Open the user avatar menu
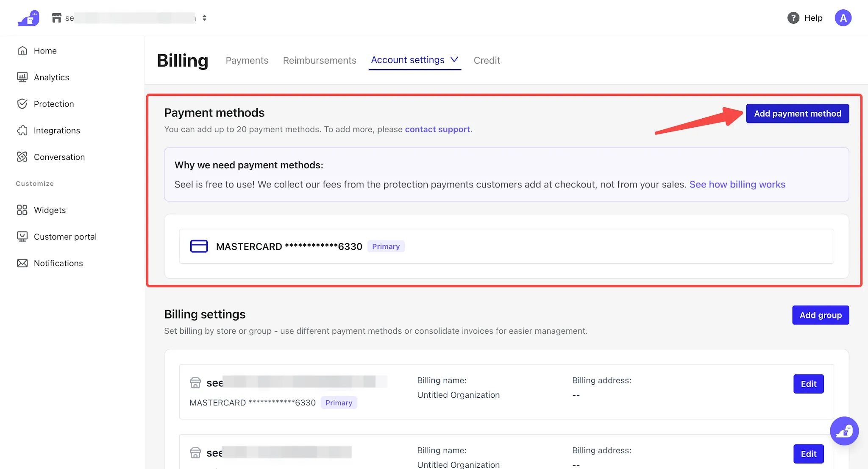 [x=843, y=18]
